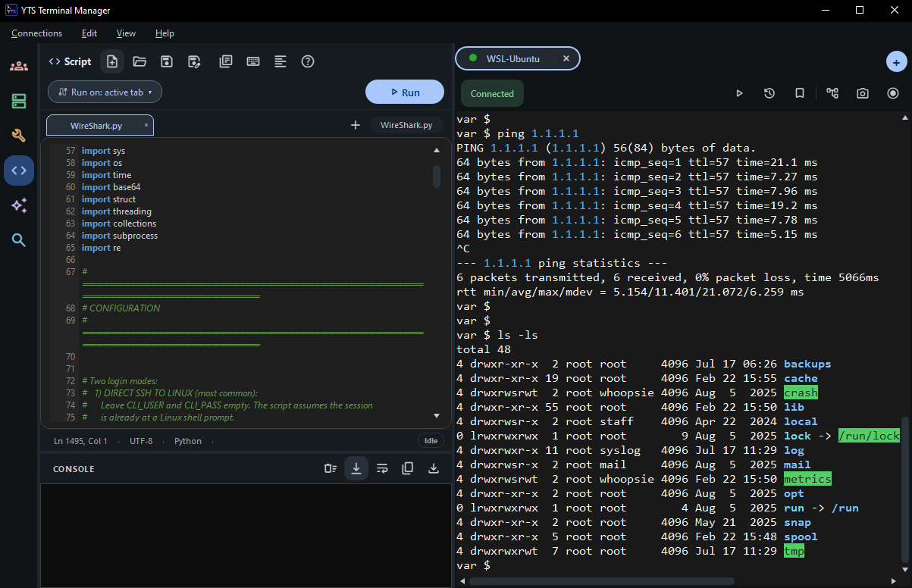
Task: Select the script code sidebar icon
Action: click(19, 170)
